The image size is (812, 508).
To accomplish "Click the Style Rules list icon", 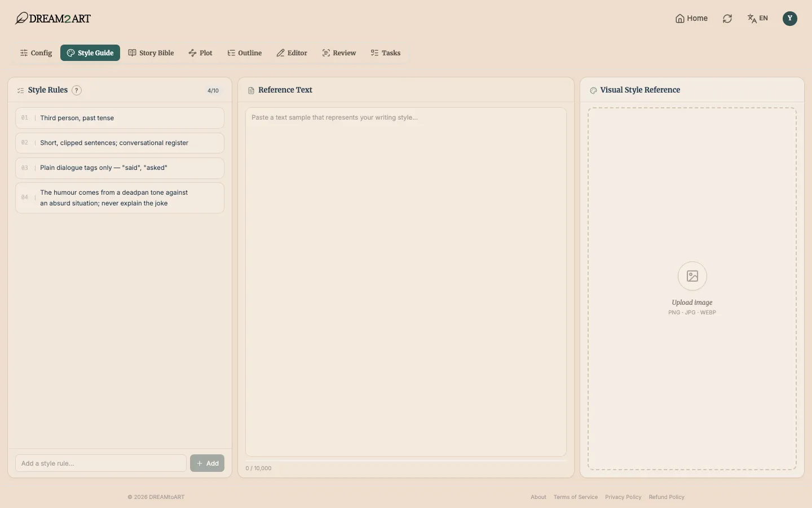I will [x=21, y=90].
